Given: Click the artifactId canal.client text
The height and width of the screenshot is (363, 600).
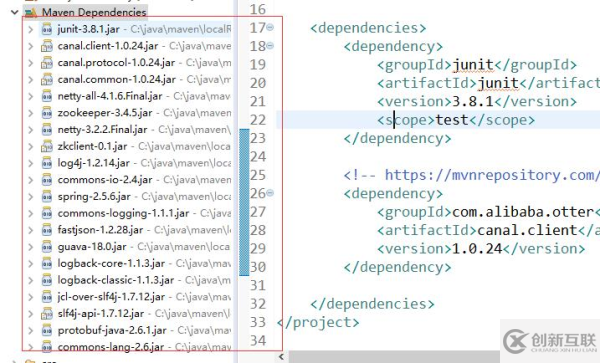Looking at the screenshot, I should click(527, 230).
